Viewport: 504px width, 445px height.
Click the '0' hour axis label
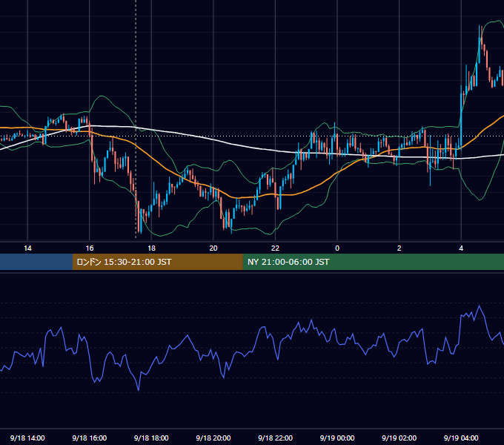pyautogui.click(x=337, y=248)
